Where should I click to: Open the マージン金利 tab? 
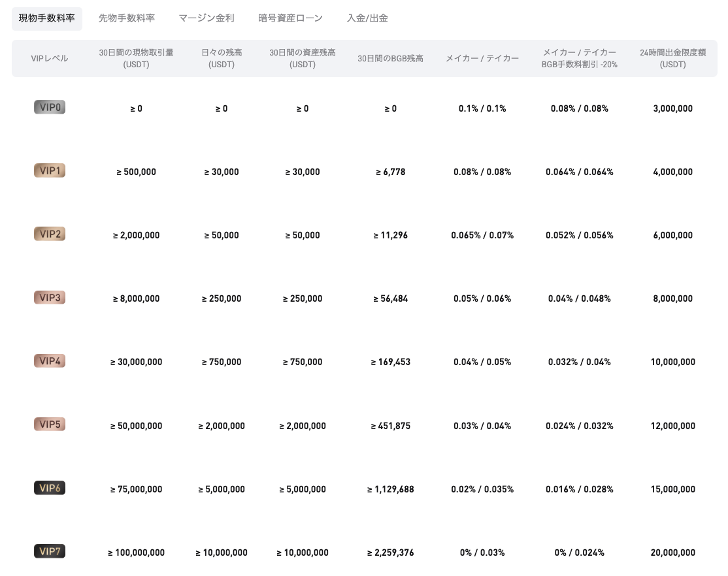tap(207, 18)
